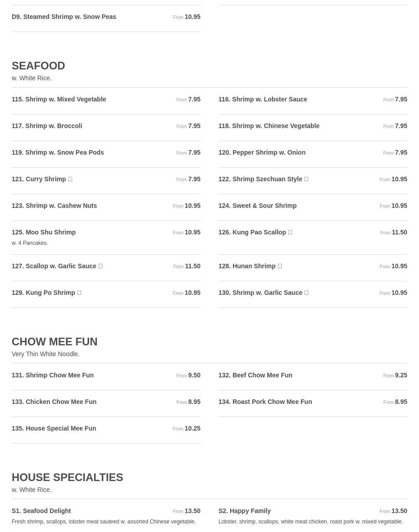Click the CHOW MEE FUN section heading
Viewport: 419px width, 532px height.
55,342
